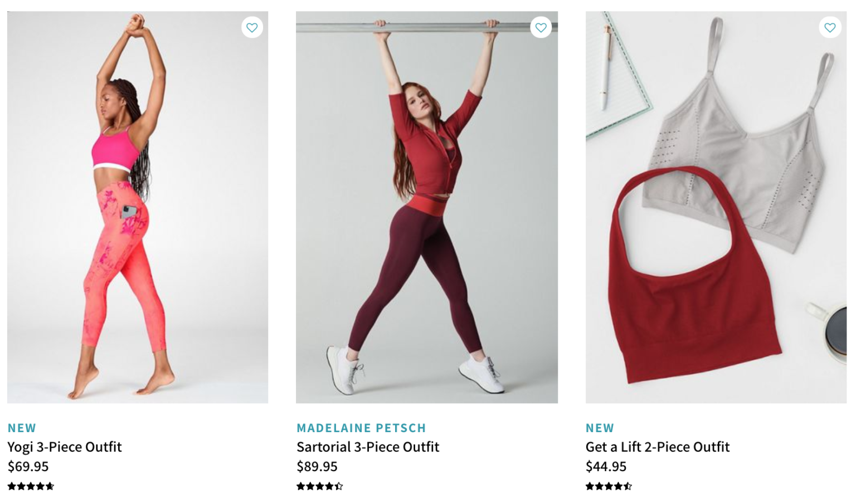Image resolution: width=856 pixels, height=504 pixels.
Task: Click the half star on the Sartorial rating
Action: (x=338, y=487)
